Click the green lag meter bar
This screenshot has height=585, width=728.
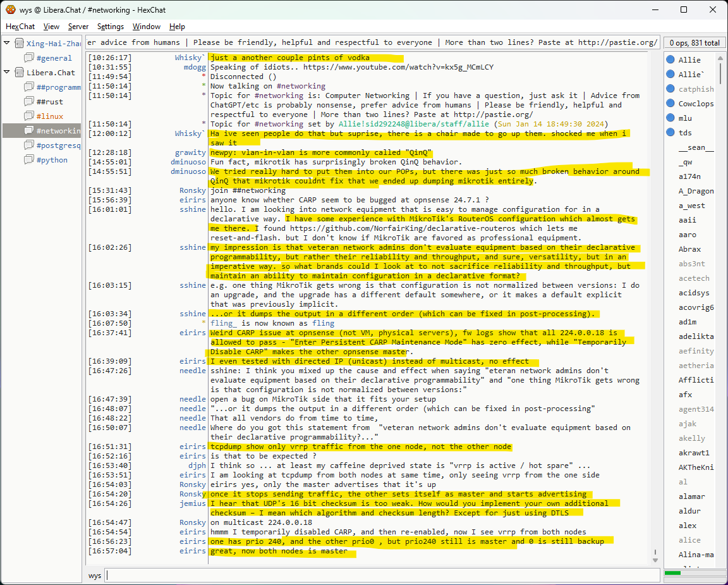[672, 573]
